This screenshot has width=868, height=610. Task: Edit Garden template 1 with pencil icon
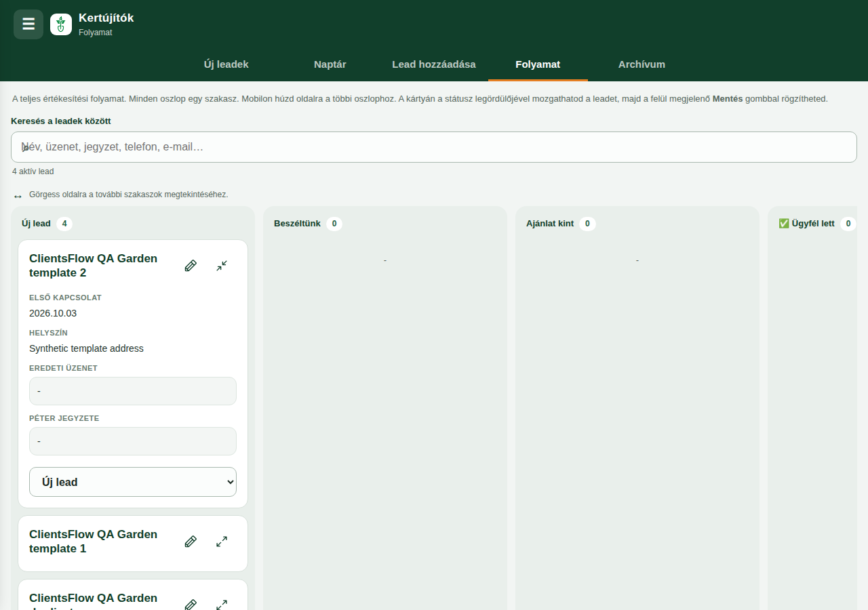point(191,542)
